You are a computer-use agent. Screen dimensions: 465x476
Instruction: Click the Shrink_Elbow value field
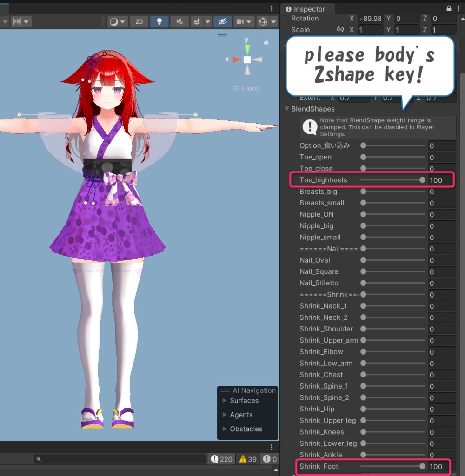point(442,352)
